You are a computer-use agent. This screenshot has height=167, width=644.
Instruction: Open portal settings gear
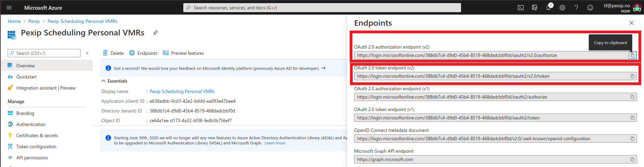[x=562, y=8]
